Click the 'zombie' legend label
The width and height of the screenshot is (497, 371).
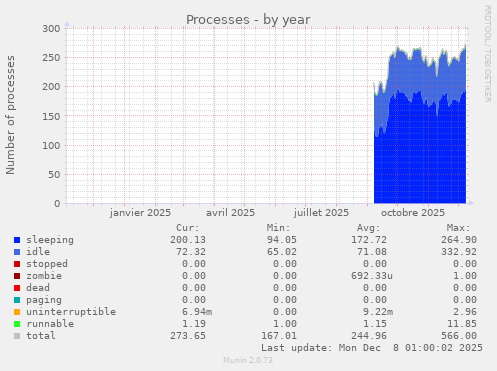click(44, 276)
